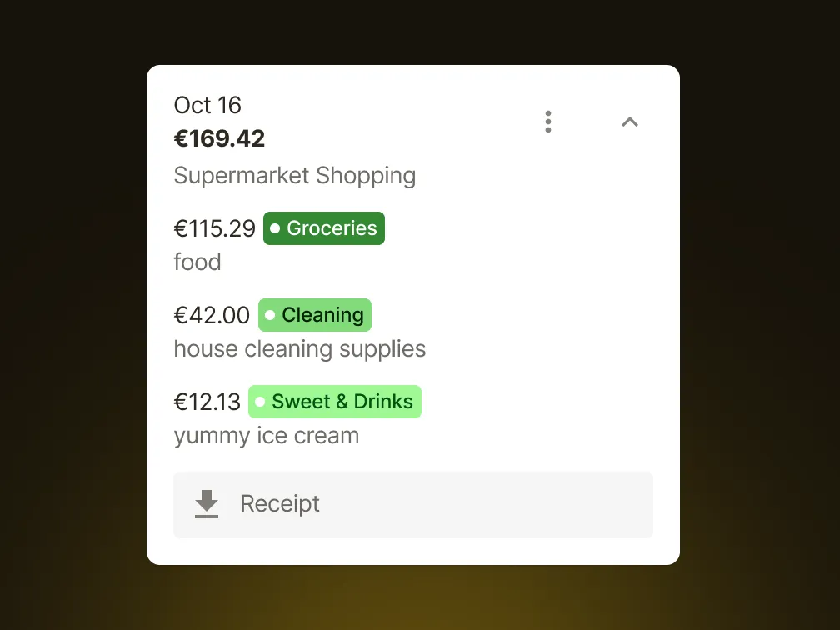Click the total amount €169.42
The width and height of the screenshot is (840, 630).
pyautogui.click(x=219, y=138)
